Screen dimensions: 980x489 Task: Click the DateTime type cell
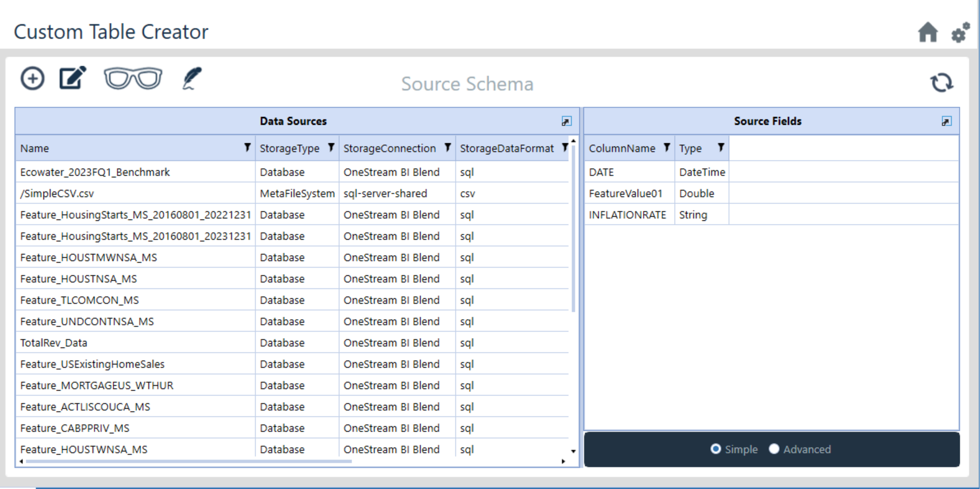click(x=702, y=172)
